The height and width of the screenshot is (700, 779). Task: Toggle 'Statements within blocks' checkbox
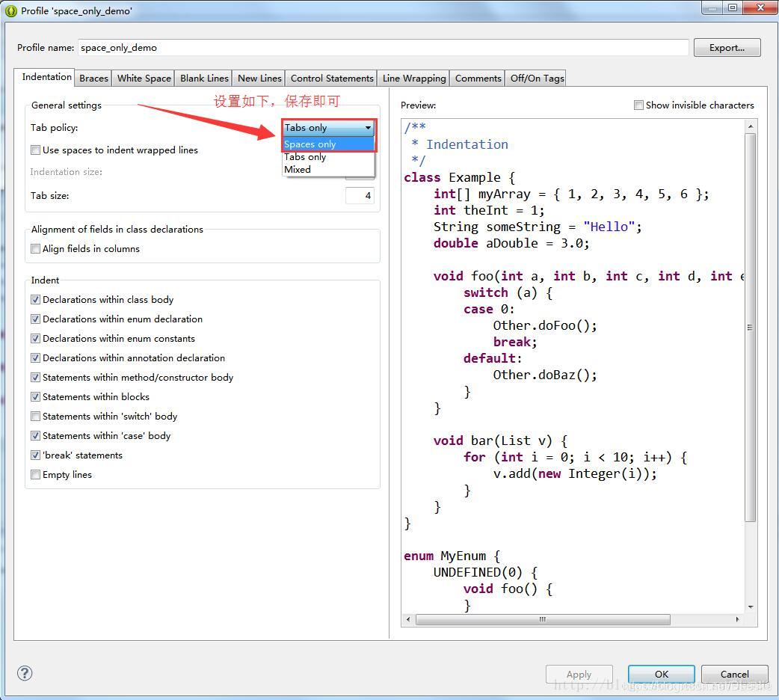tap(35, 396)
